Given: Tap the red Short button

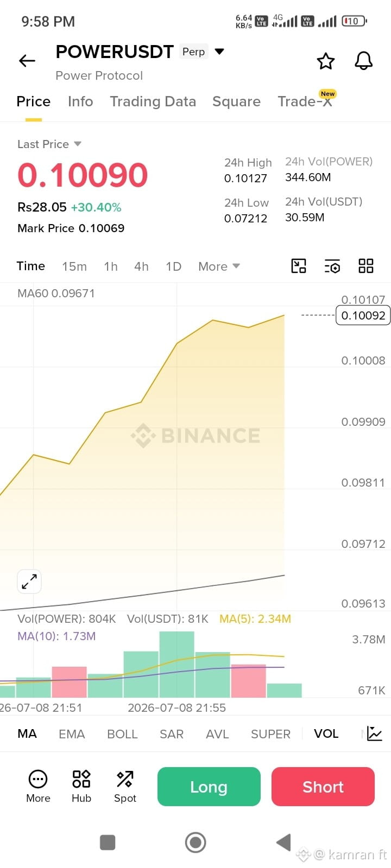Looking at the screenshot, I should (x=323, y=787).
